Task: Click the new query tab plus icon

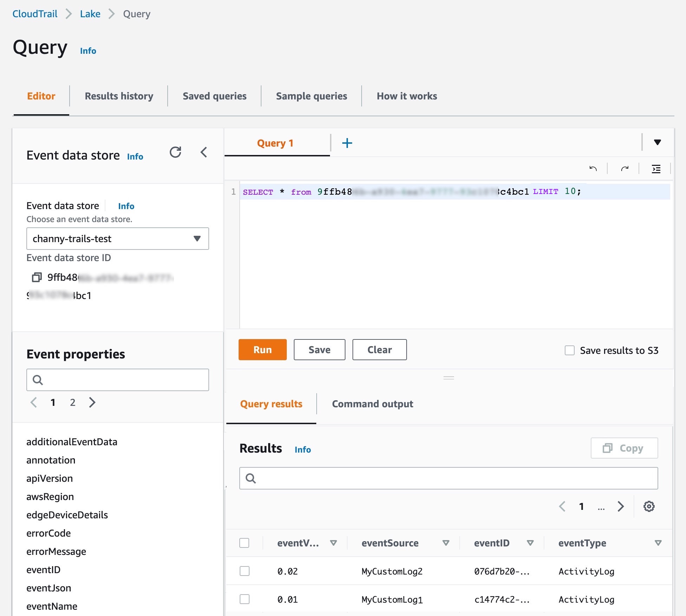Action: click(x=347, y=142)
